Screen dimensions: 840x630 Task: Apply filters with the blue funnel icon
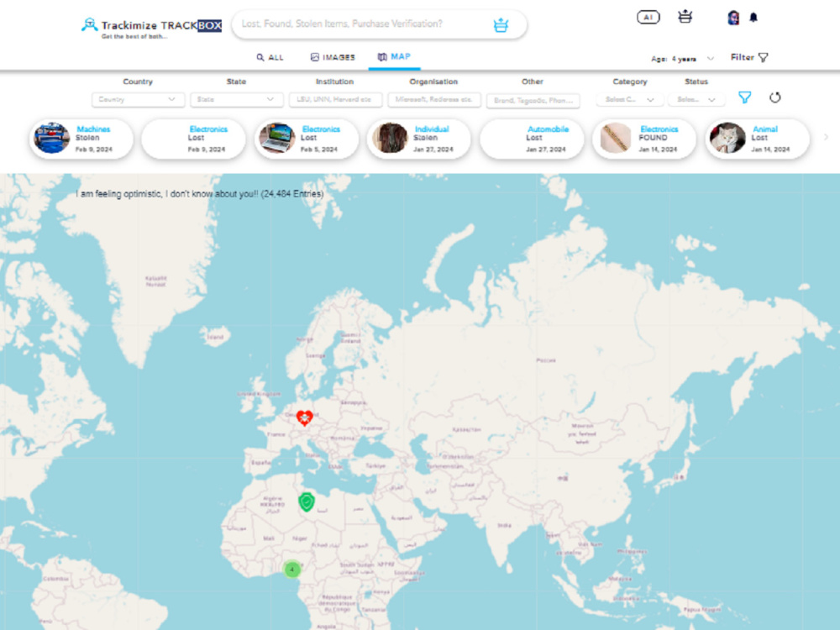click(x=744, y=97)
